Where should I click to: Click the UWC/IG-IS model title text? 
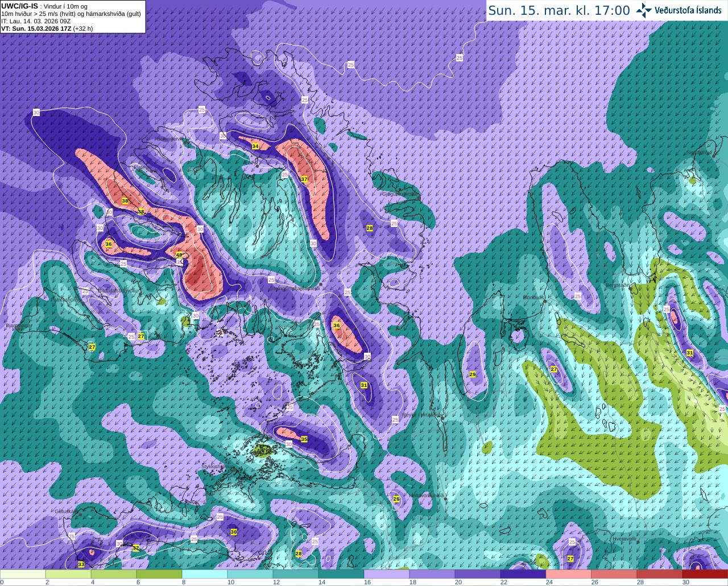19,6
